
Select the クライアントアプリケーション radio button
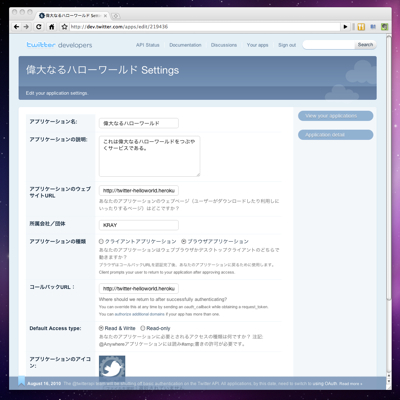101,241
